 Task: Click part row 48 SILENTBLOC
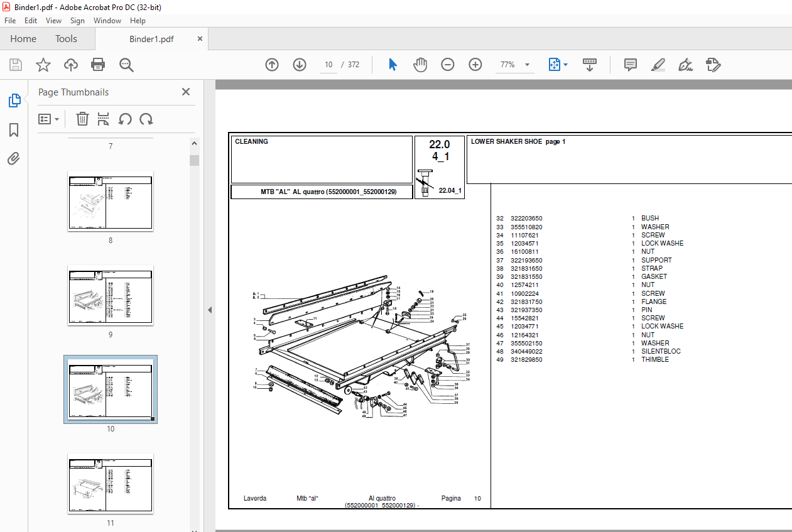589,351
